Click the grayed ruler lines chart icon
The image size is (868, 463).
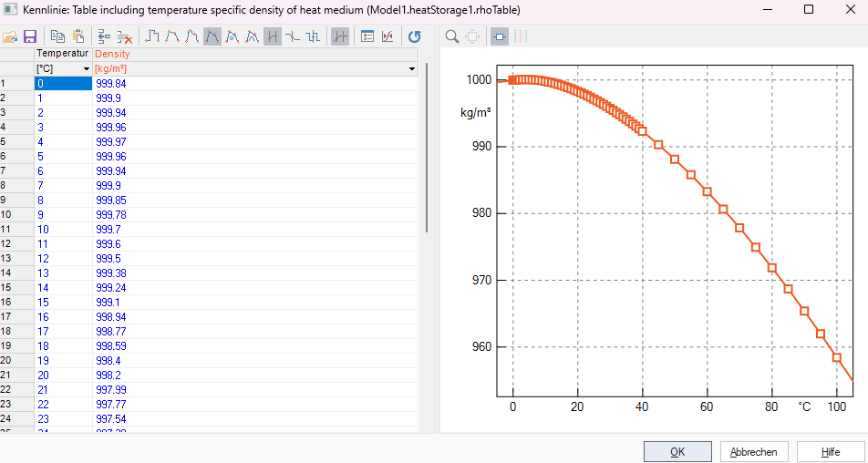pos(520,36)
